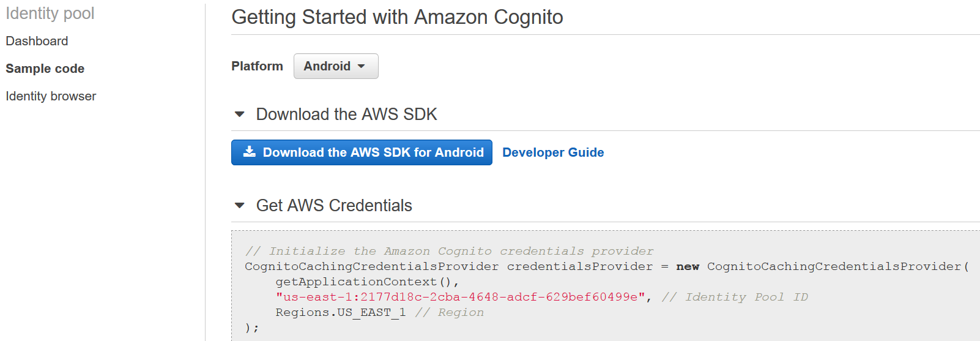
Task: Open Dashboard in the sidebar
Action: click(37, 41)
